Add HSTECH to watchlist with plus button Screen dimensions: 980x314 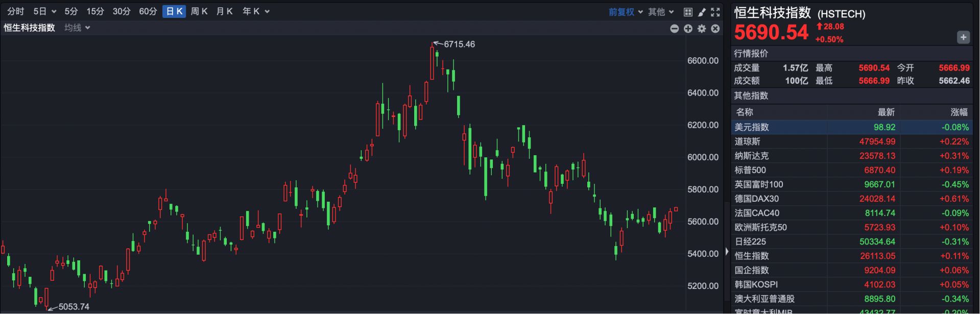963,37
